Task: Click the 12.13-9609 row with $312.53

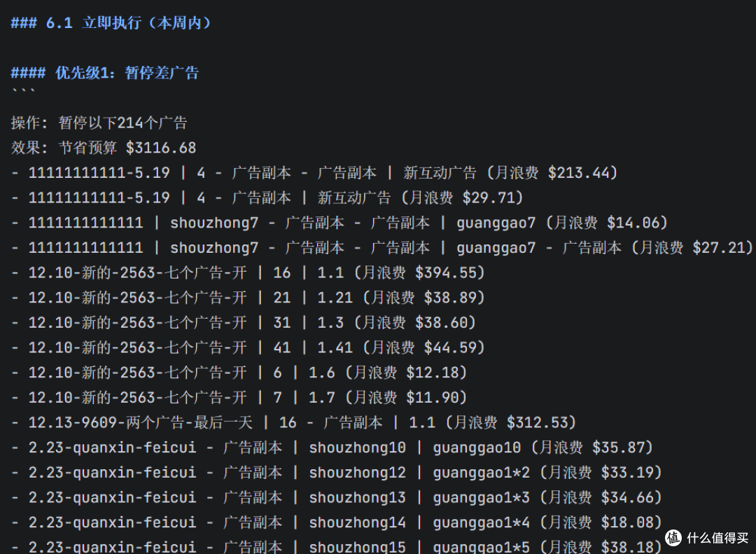Action: point(293,423)
